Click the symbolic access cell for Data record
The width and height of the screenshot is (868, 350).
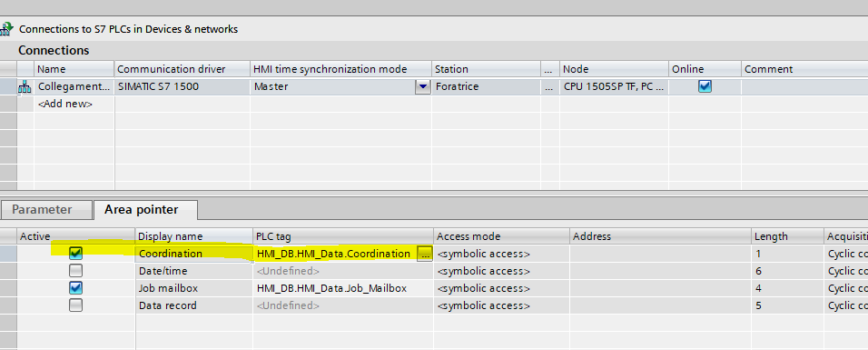click(501, 305)
